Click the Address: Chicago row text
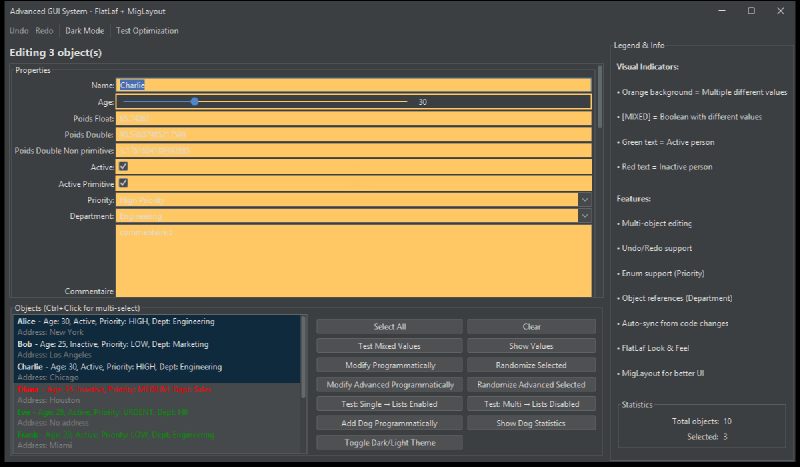800x467 pixels. click(48, 378)
